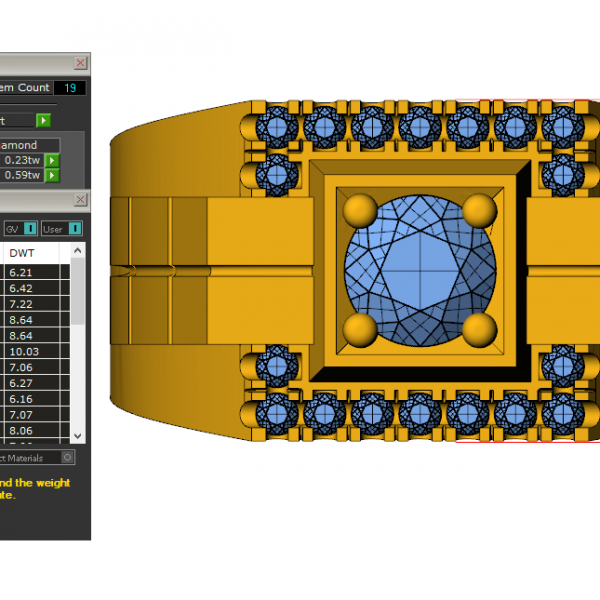
Task: Click the green arrow next to 0.59tw
Action: (52, 176)
